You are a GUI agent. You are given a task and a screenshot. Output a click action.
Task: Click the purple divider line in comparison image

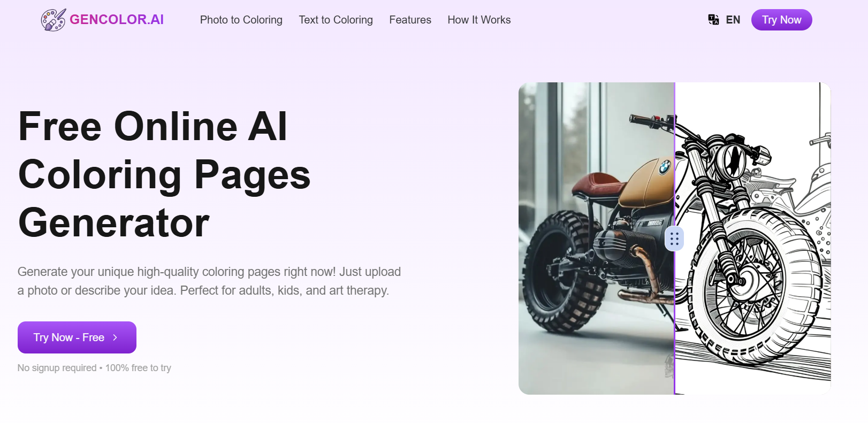(x=674, y=321)
